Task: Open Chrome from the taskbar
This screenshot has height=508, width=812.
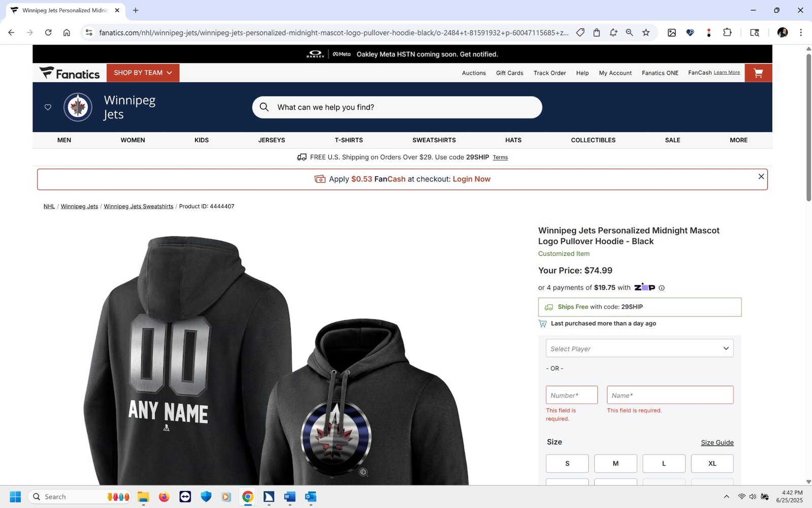Action: (x=248, y=497)
